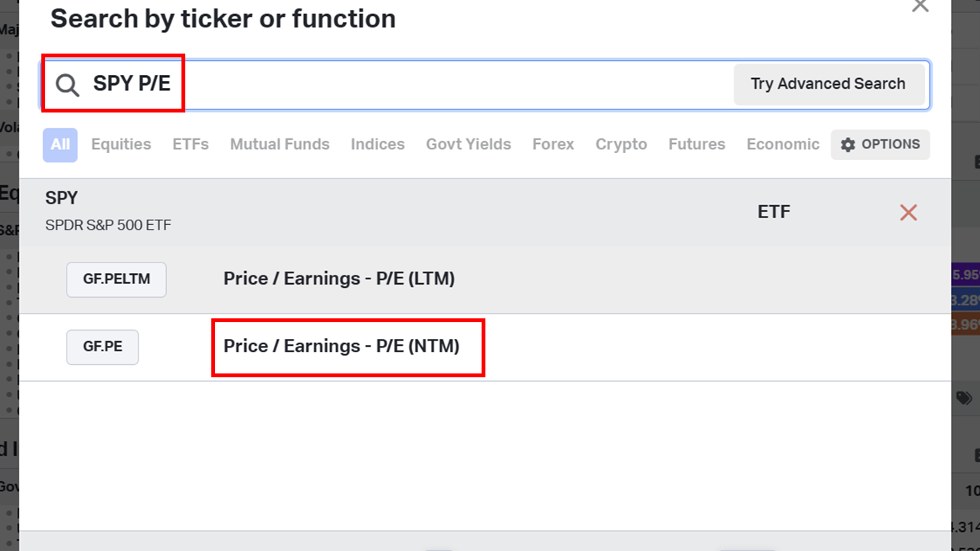Click into the SPY P/E search field
Image resolution: width=980 pixels, height=551 pixels.
pyautogui.click(x=485, y=85)
